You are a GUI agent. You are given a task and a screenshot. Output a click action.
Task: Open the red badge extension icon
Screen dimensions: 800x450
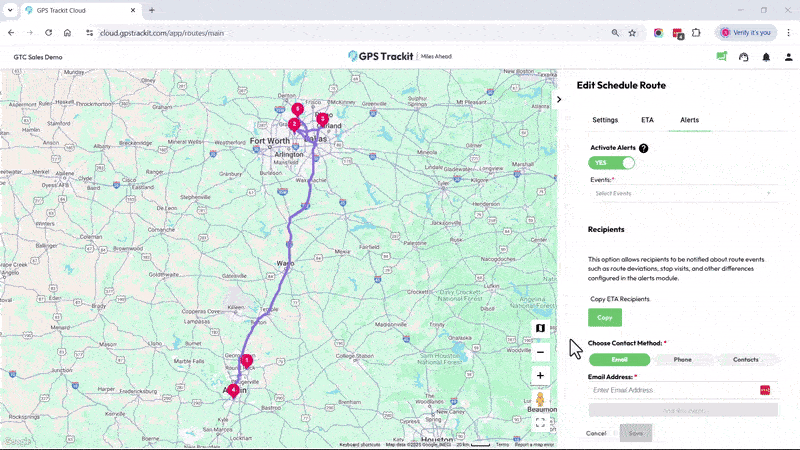click(678, 34)
